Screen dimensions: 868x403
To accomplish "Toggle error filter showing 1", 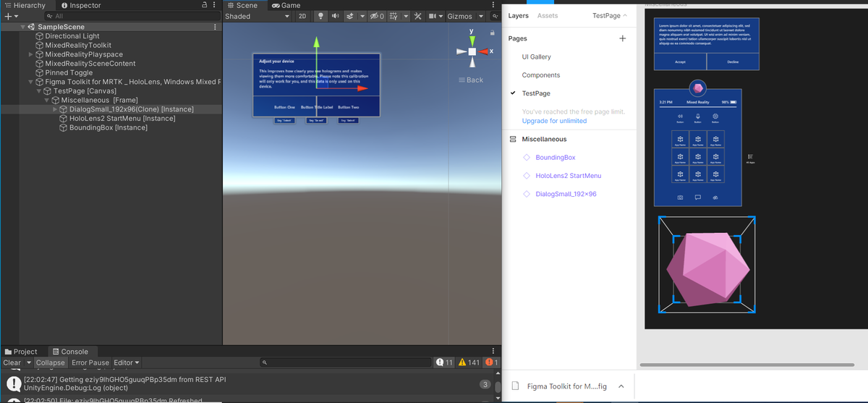I will [x=492, y=362].
